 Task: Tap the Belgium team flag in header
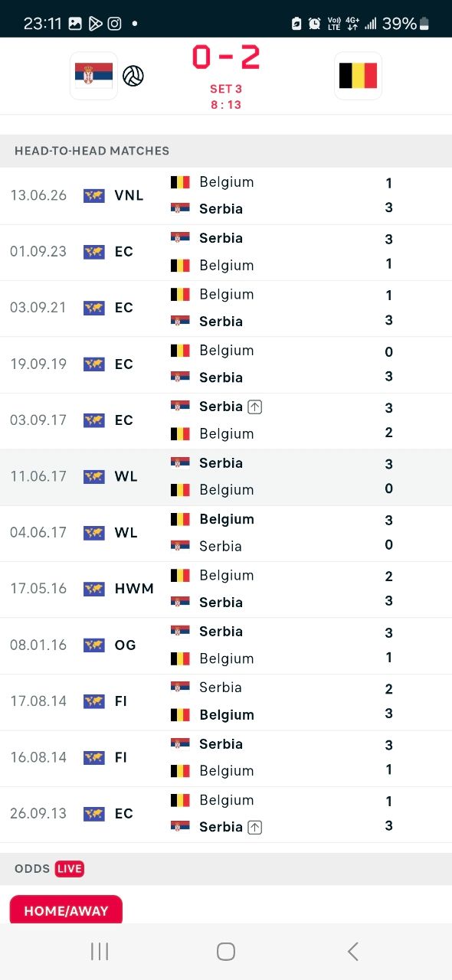[358, 75]
